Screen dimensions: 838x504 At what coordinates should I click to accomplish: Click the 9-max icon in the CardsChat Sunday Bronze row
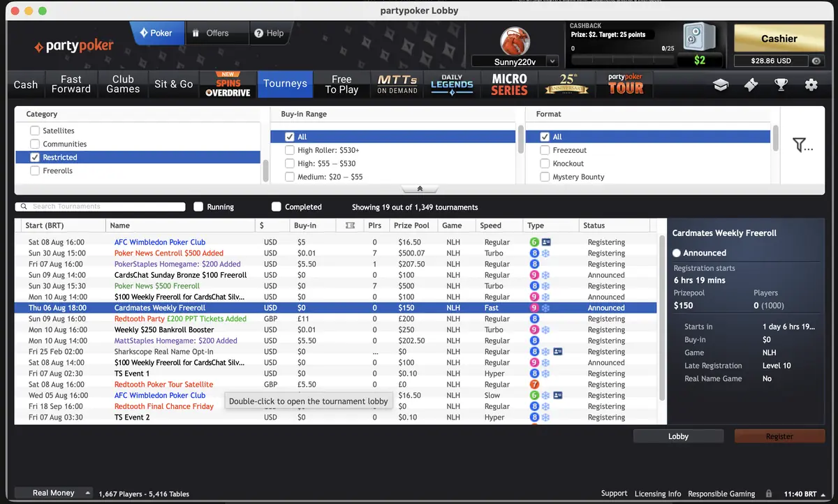(x=534, y=275)
